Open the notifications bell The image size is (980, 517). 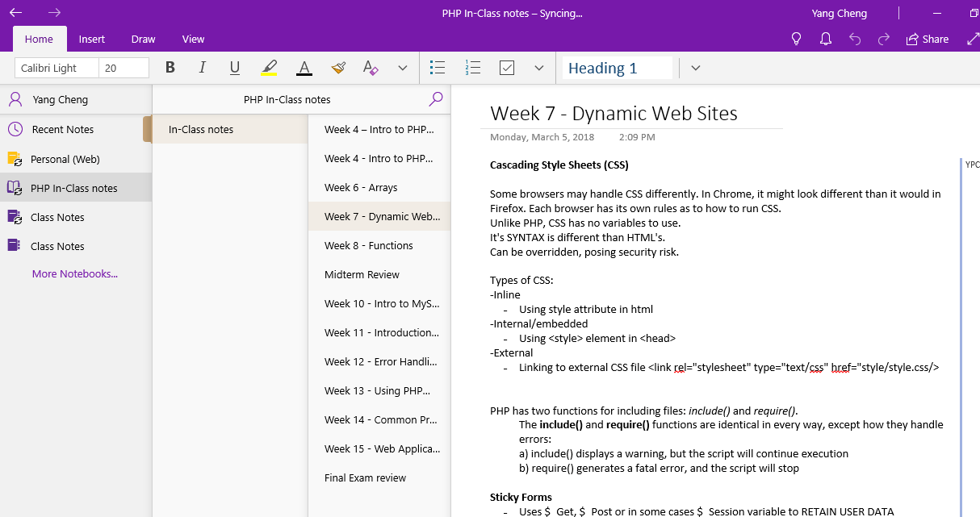825,38
